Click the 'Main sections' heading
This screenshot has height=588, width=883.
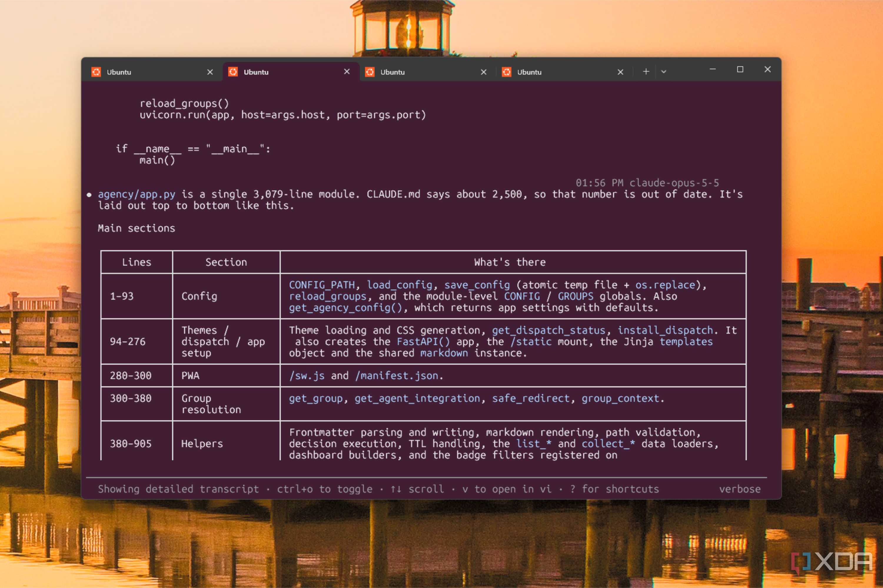(137, 228)
